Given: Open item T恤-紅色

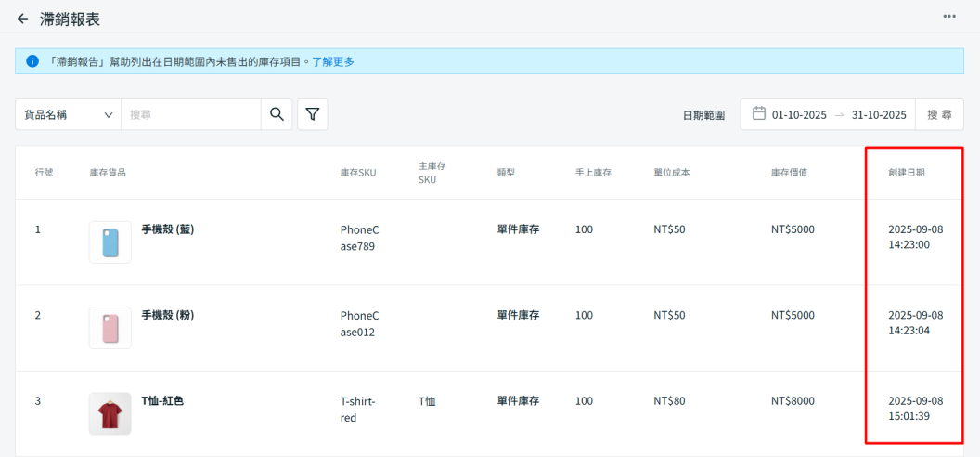Looking at the screenshot, I should [162, 401].
